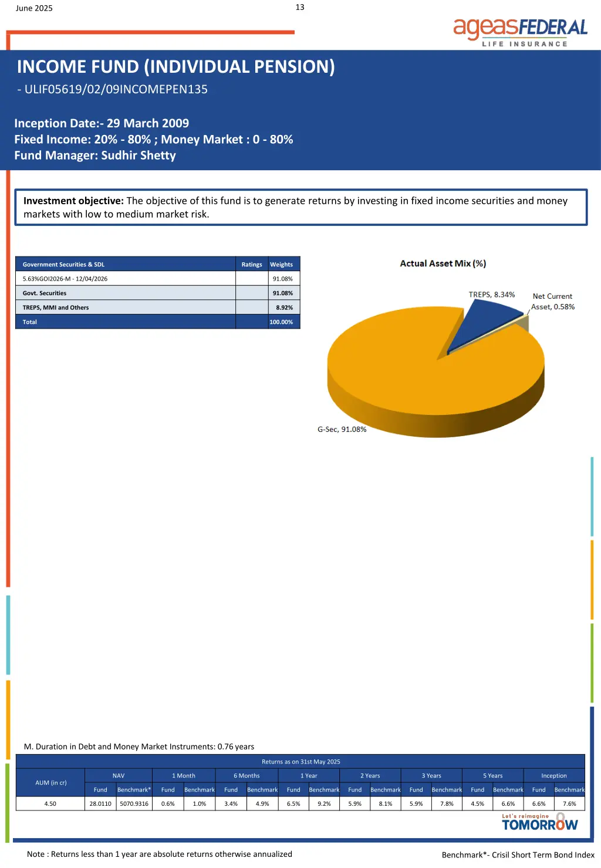This screenshot has width=601, height=868.
Task: Click the NAV column header
Action: [119, 776]
